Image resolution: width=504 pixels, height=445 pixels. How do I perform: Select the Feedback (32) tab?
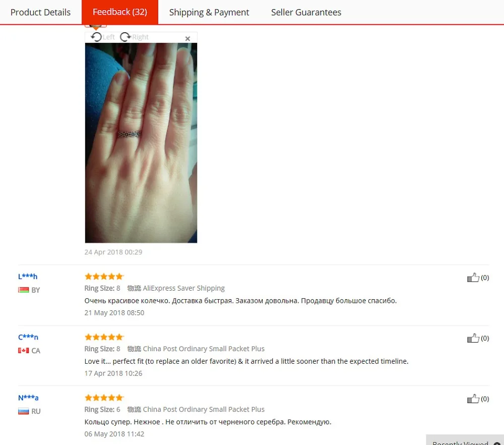(x=120, y=12)
